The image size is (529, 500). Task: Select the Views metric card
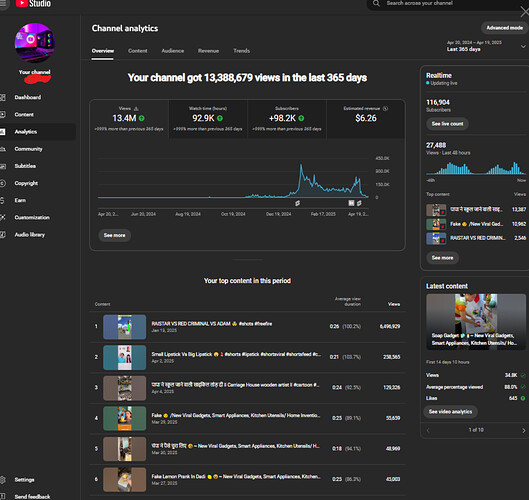(129, 119)
